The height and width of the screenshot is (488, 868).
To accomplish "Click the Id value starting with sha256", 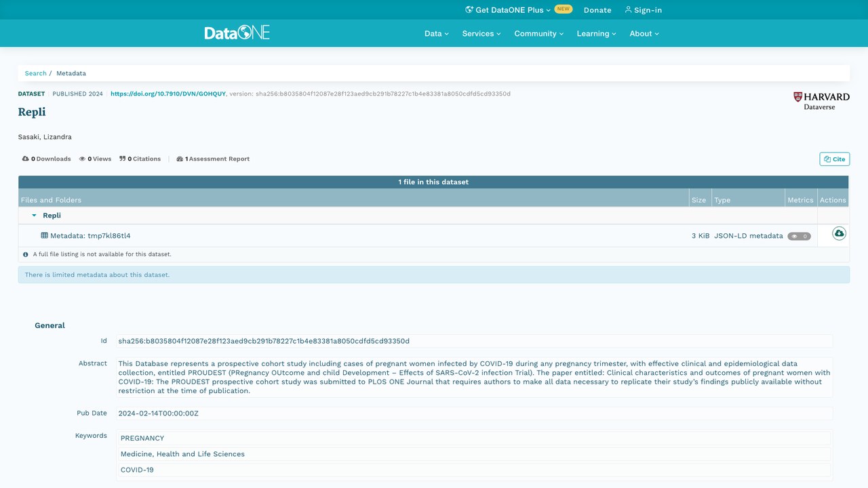I will pos(264,341).
